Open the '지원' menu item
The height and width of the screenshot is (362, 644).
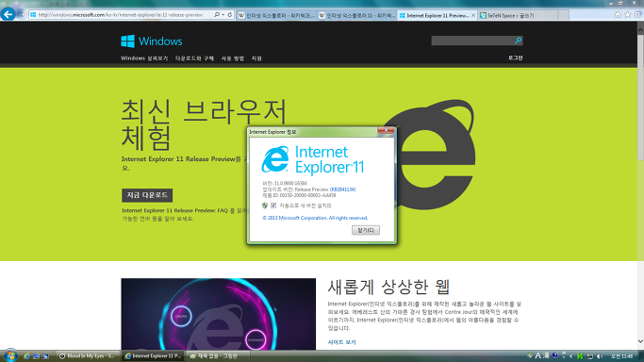pyautogui.click(x=256, y=58)
